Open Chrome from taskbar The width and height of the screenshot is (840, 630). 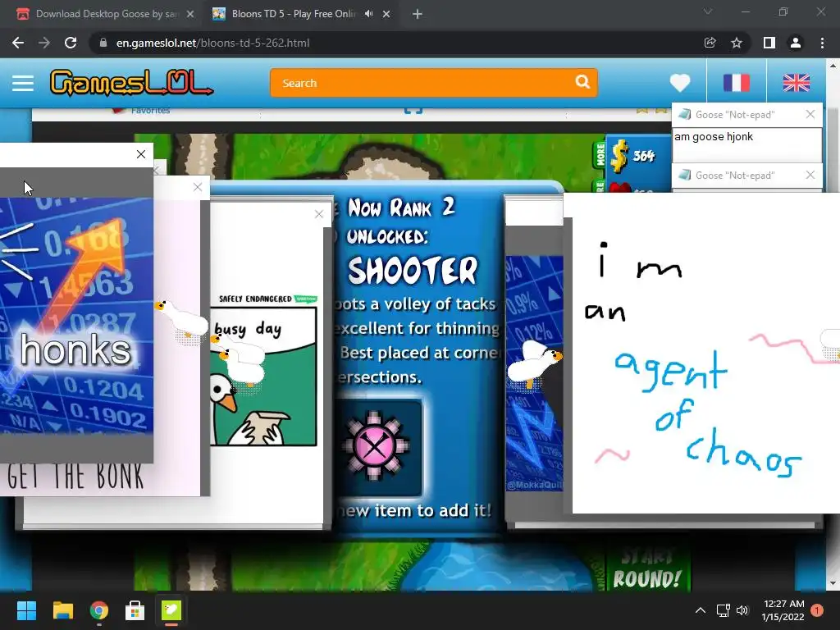tap(99, 610)
